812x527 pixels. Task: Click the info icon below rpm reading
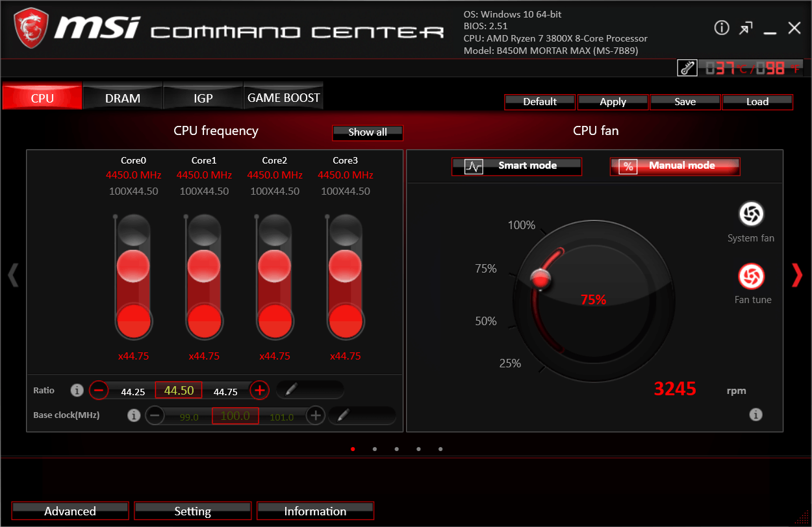755,414
